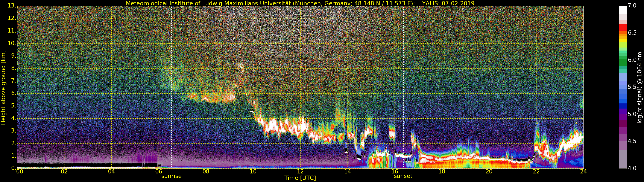Click the height axis tick label 7
644x182 pixels.
(x=14, y=81)
